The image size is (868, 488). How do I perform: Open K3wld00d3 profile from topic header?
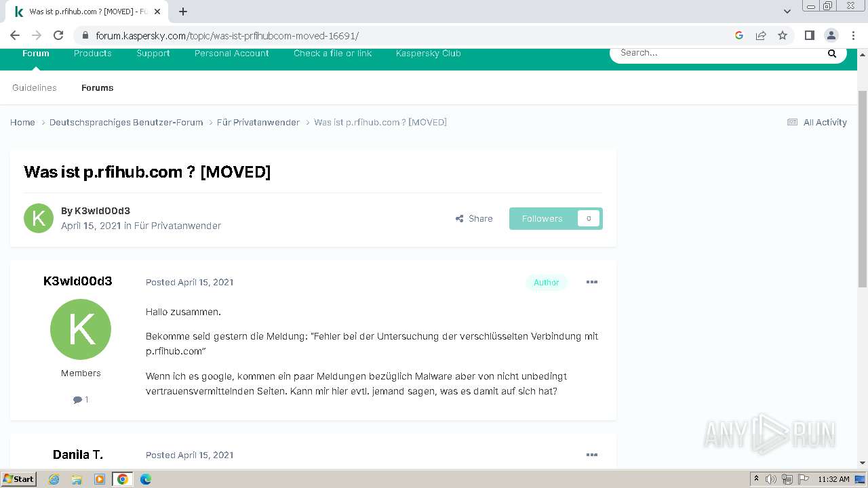[102, 211]
